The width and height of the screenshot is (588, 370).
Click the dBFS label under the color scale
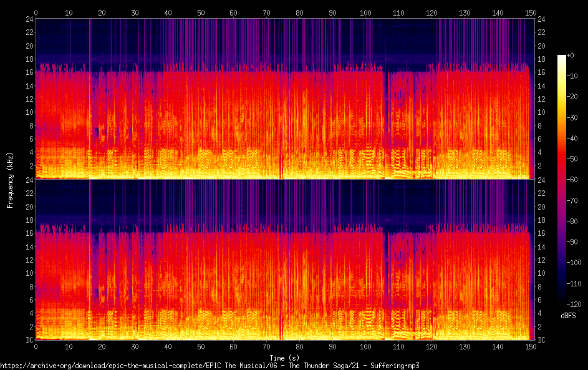click(x=568, y=316)
